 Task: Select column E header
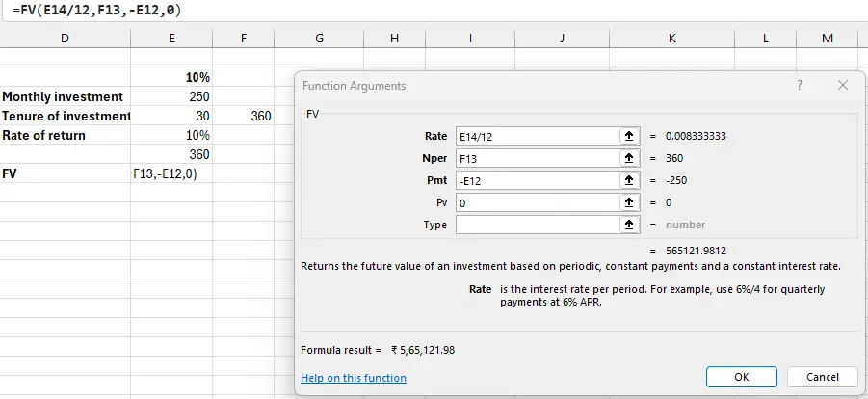tap(171, 38)
